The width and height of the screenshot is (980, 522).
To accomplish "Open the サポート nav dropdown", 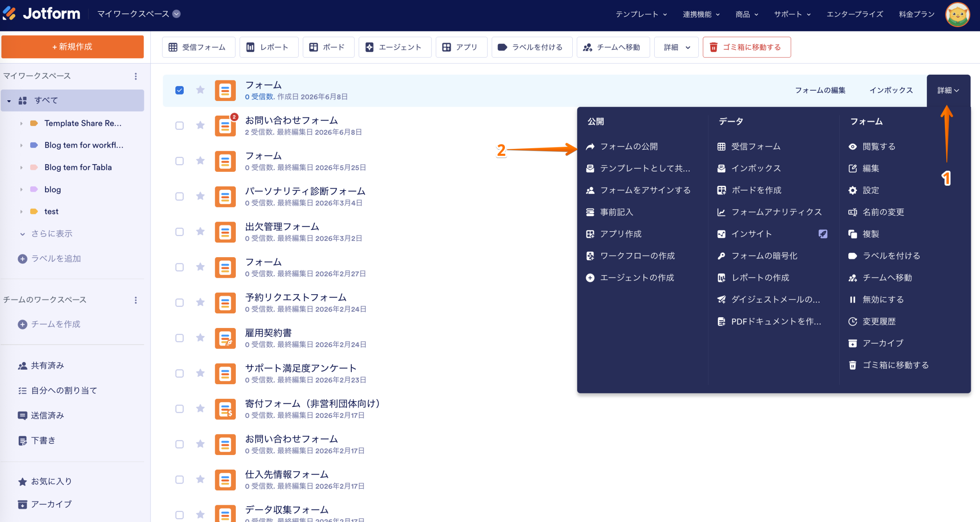I will 792,14.
